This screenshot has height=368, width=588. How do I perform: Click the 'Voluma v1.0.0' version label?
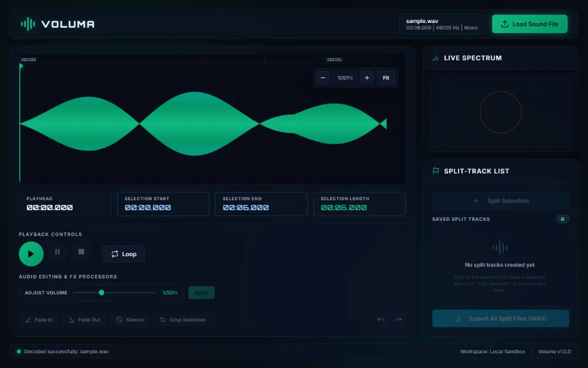pos(554,352)
